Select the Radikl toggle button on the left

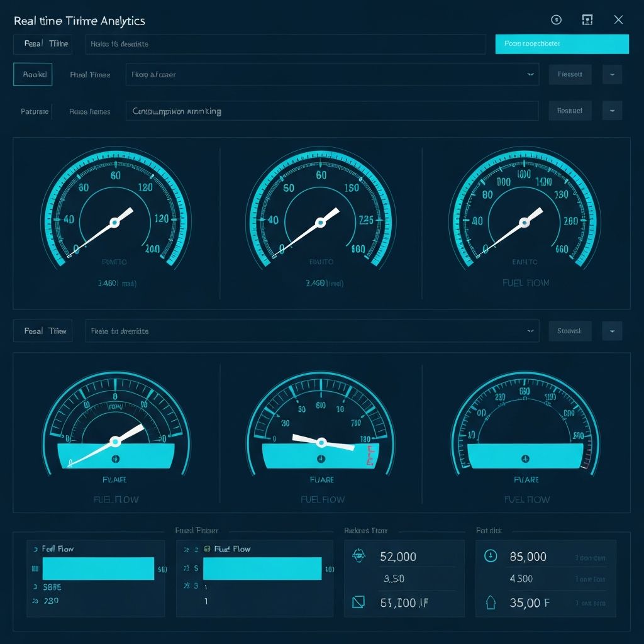click(x=33, y=74)
